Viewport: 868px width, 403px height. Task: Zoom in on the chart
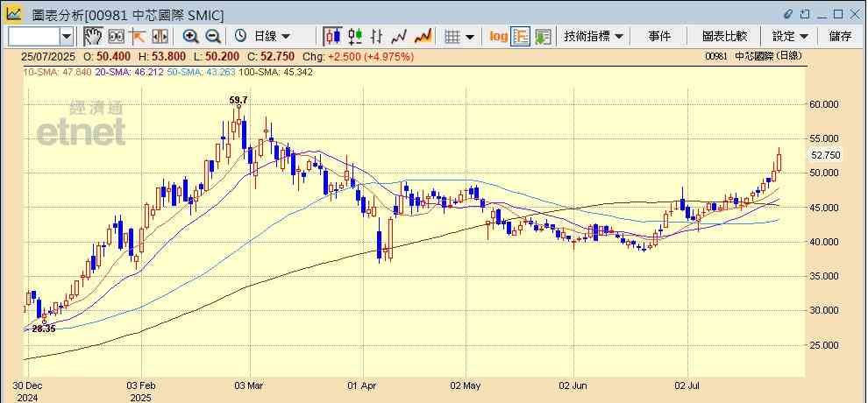point(190,37)
